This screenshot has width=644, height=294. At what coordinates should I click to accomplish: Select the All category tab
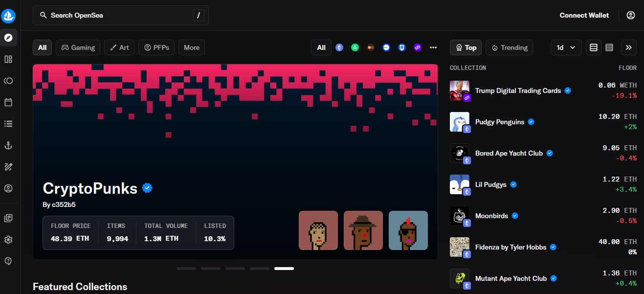pyautogui.click(x=43, y=47)
